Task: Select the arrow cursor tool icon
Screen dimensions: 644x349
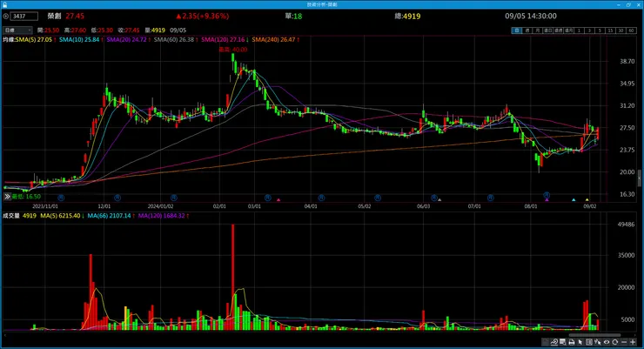Action: [x=580, y=342]
